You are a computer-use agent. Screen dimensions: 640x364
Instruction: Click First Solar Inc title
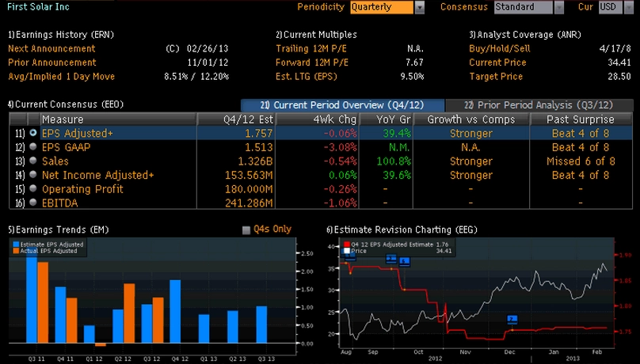[x=38, y=6]
